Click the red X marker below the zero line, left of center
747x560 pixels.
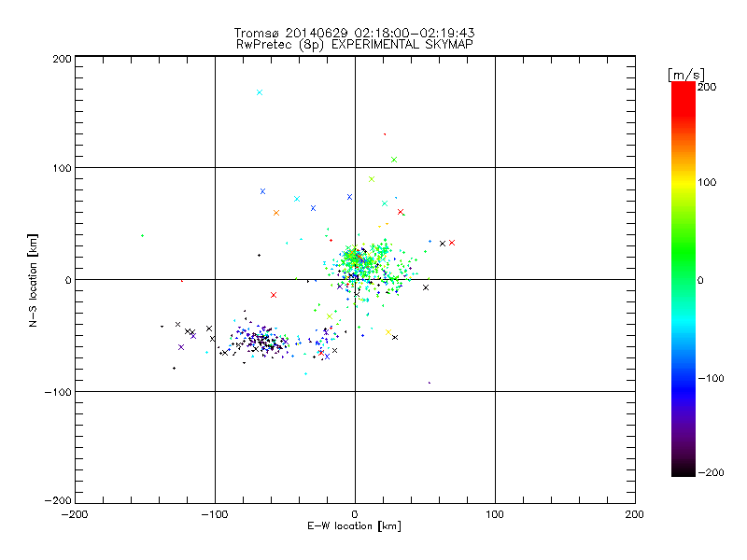[x=274, y=295]
